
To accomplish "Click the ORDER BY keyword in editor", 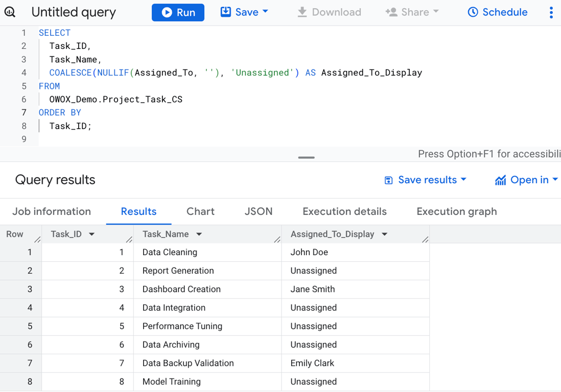I will pos(60,113).
